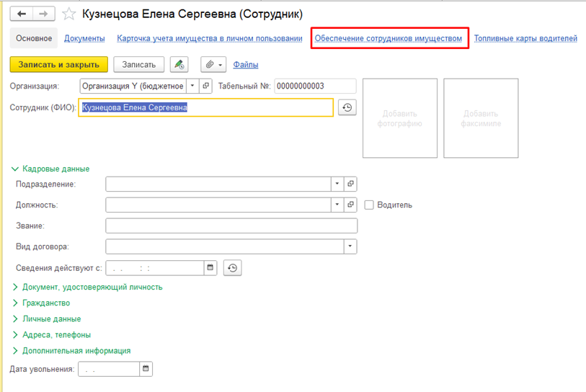Open the Подразделение dropdown list
This screenshot has width=586, height=392.
pos(337,184)
